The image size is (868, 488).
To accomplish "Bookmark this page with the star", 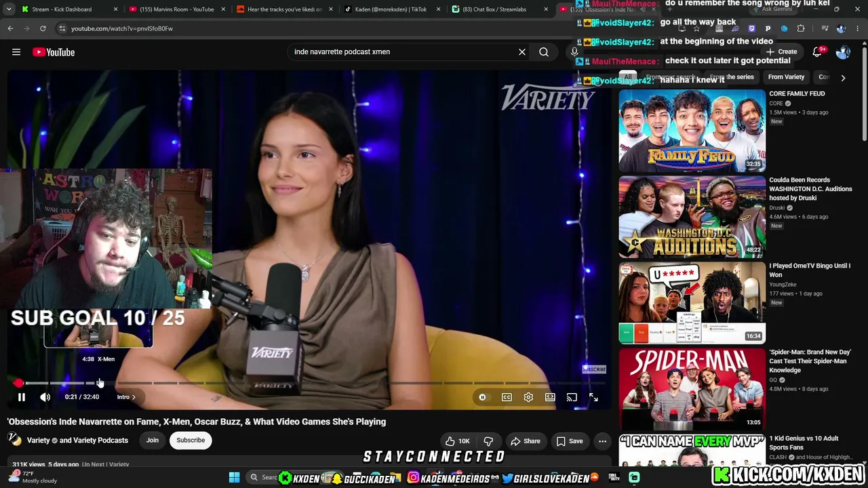I will click(696, 28).
